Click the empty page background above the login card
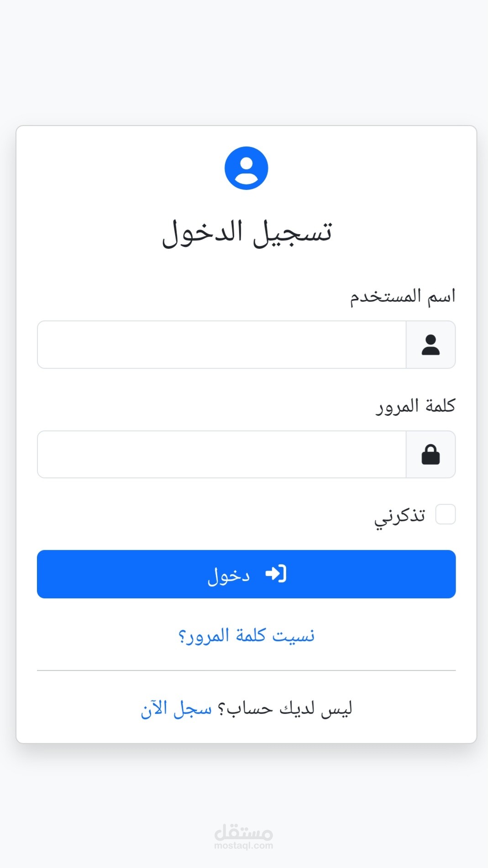The height and width of the screenshot is (868, 488). tap(244, 59)
